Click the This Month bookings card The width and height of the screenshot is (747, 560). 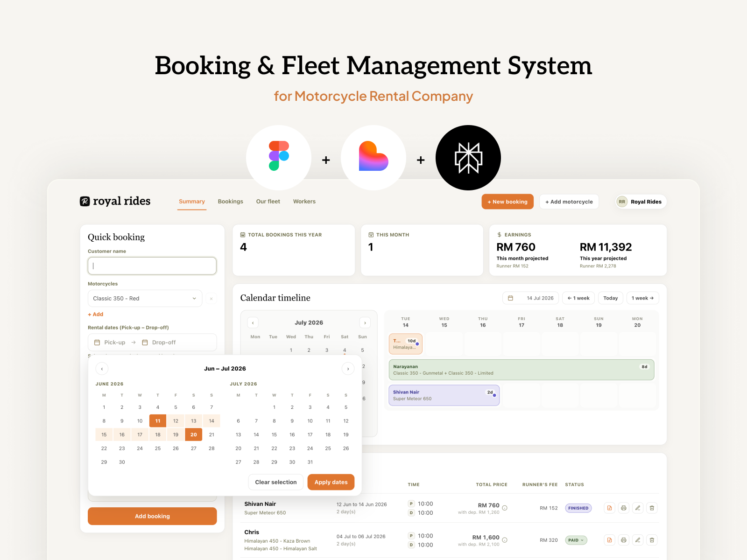click(x=422, y=250)
